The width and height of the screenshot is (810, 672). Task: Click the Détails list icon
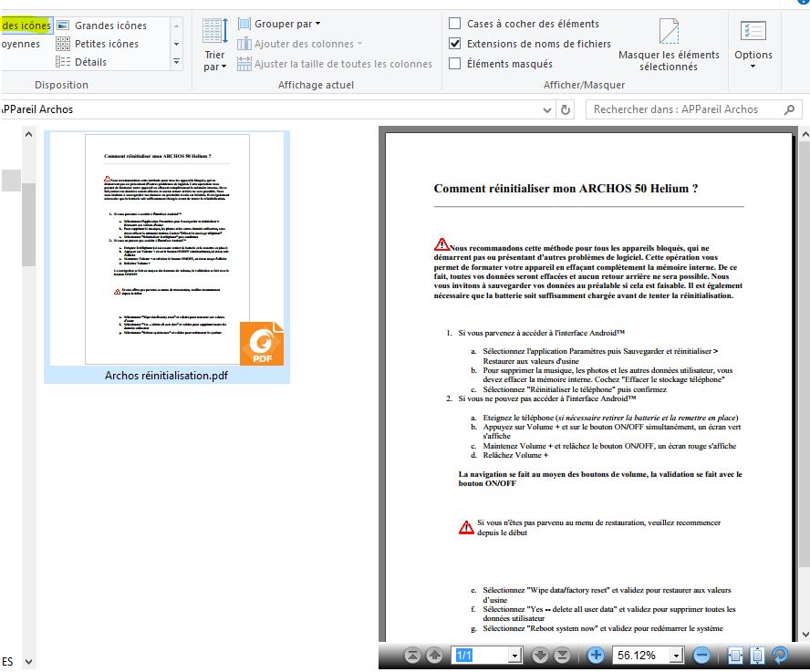63,62
